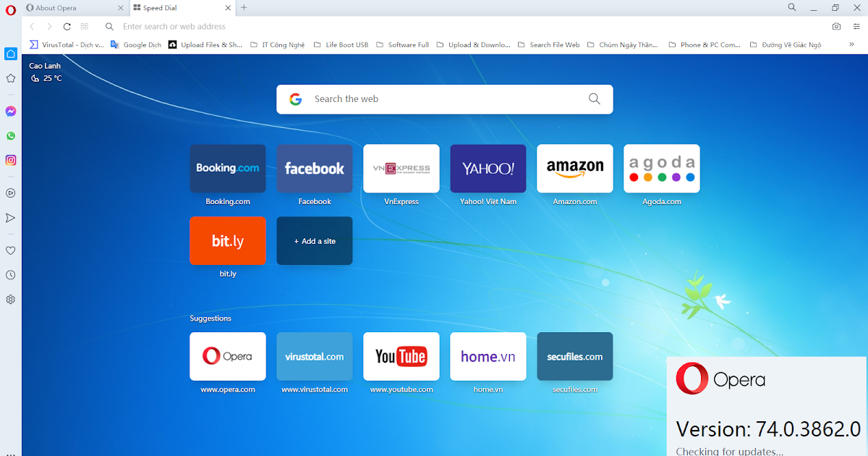
Task: Click the search magnifier in the web search box
Action: pos(595,99)
